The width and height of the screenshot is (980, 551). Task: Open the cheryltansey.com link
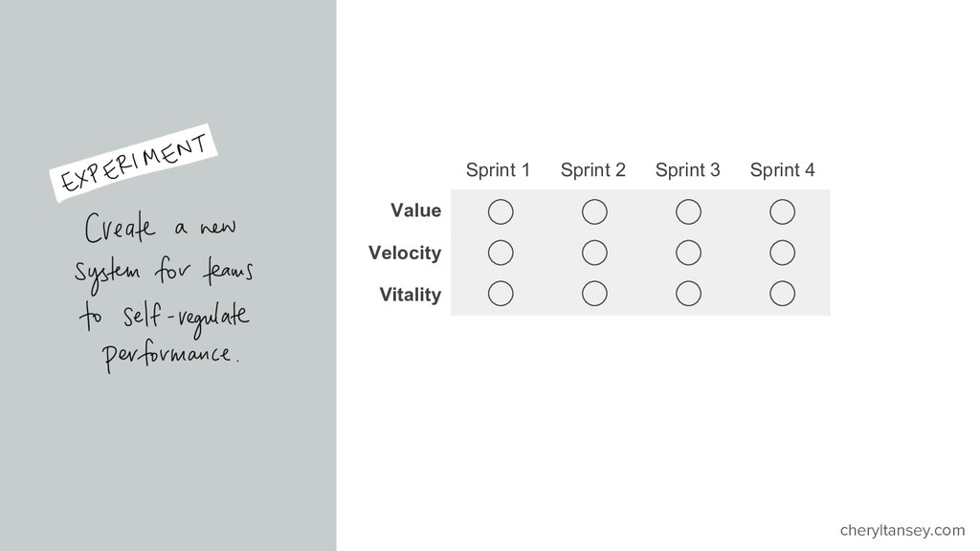pyautogui.click(x=902, y=530)
